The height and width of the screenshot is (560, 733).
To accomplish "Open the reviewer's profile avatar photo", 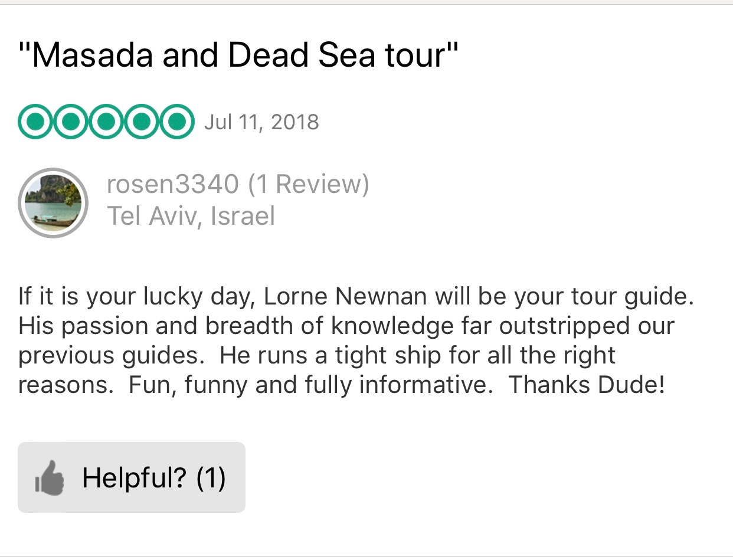I will tap(53, 202).
